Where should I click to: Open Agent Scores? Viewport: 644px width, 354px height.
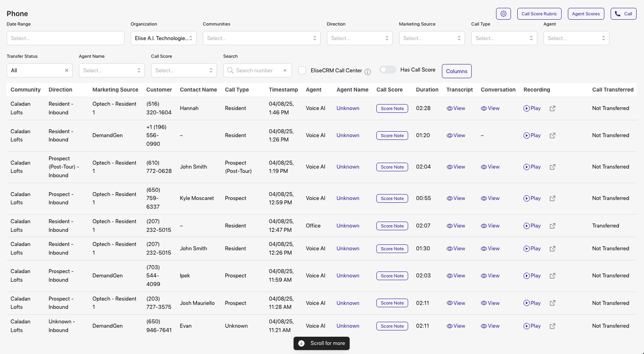(586, 14)
